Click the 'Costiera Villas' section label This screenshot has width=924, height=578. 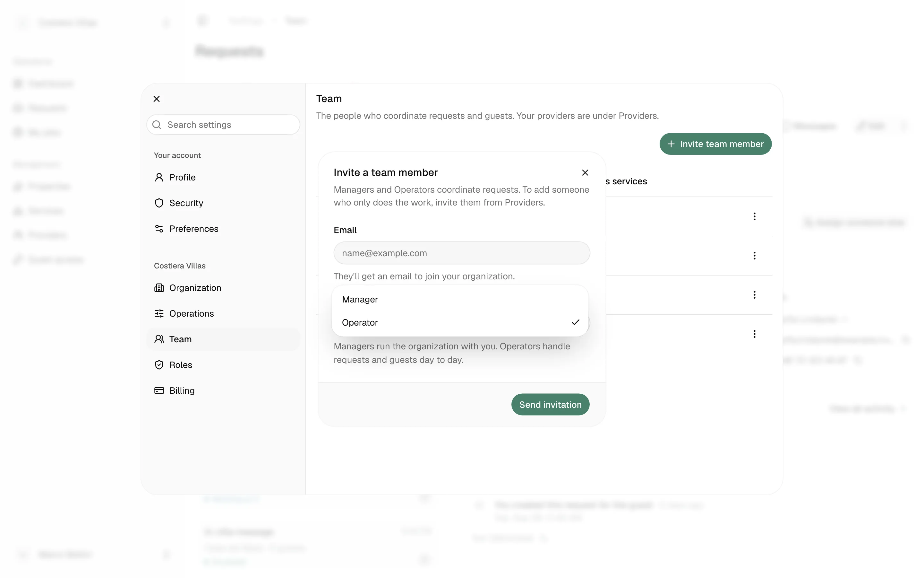pyautogui.click(x=179, y=266)
